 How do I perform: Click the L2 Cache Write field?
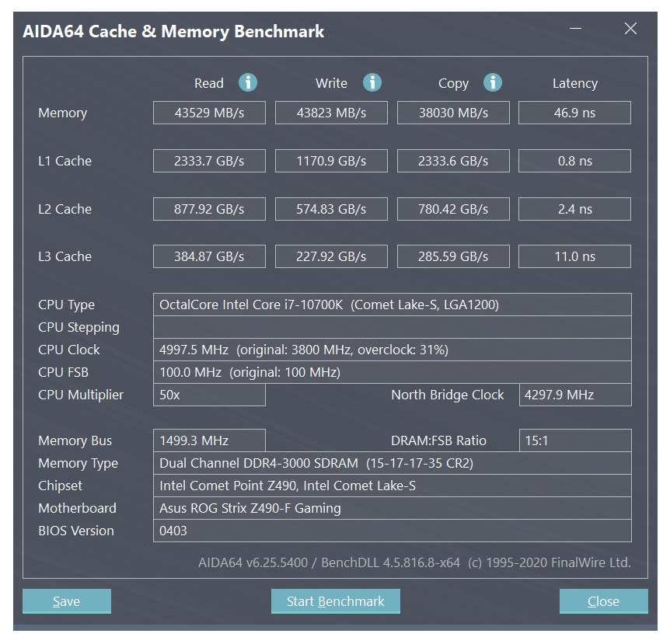coord(331,209)
